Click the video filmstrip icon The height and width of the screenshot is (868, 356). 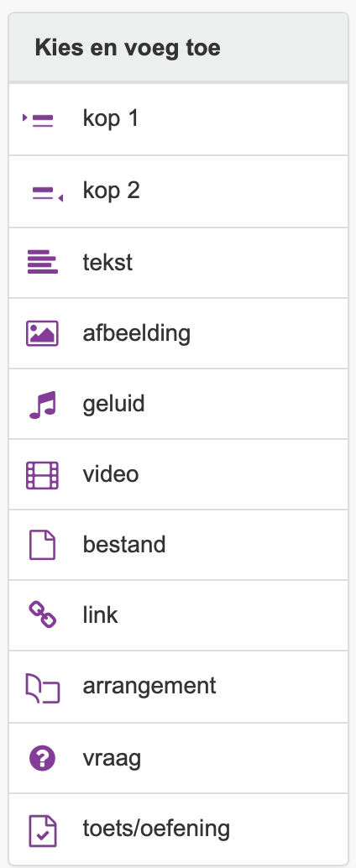click(42, 475)
